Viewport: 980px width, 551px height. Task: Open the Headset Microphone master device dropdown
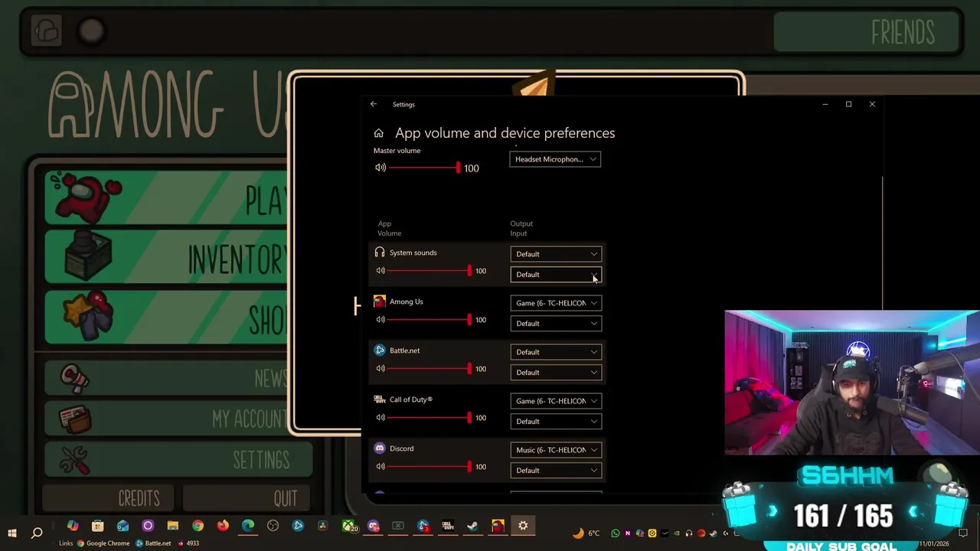tap(555, 159)
